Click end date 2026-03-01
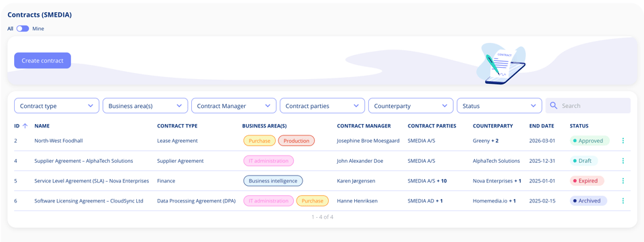 [542, 141]
